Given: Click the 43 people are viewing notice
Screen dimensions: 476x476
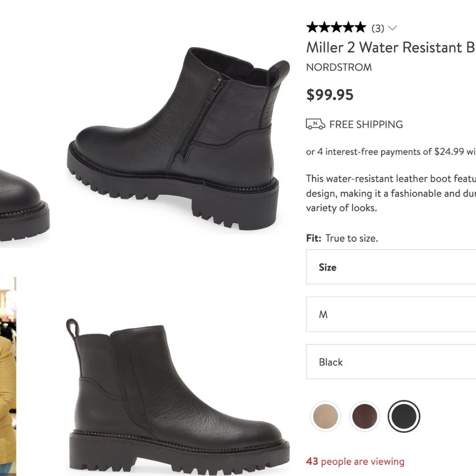Looking at the screenshot, I should coord(354,461).
